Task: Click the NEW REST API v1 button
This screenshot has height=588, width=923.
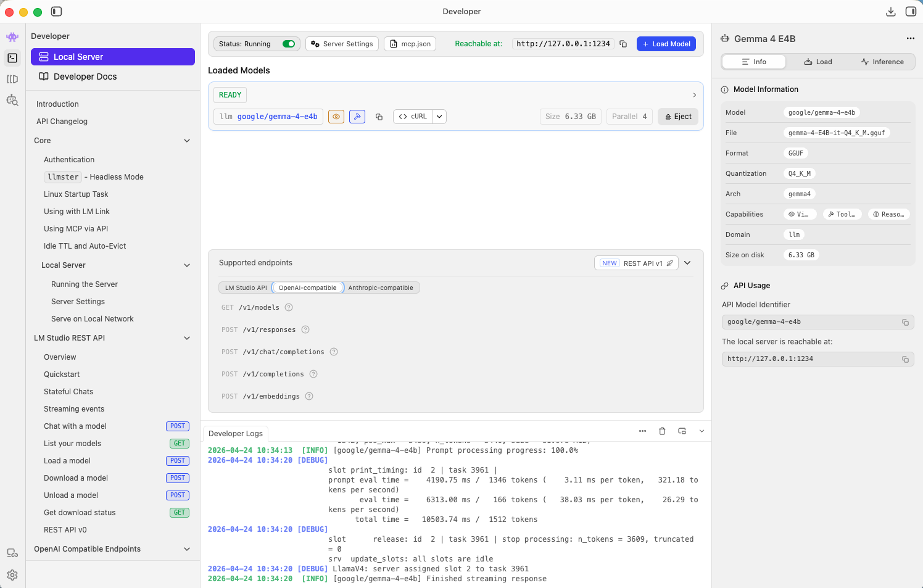Action: point(636,263)
